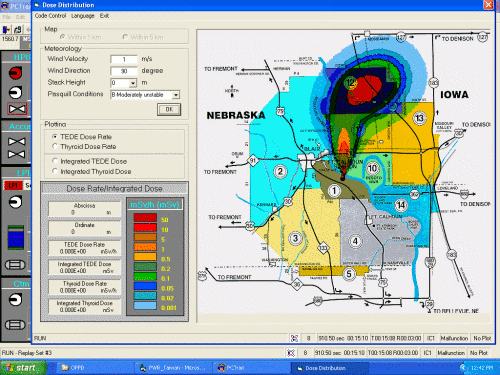The image size is (500, 375).
Task: Click the No Plot status field in Dose Distribution
Action: tap(482, 338)
